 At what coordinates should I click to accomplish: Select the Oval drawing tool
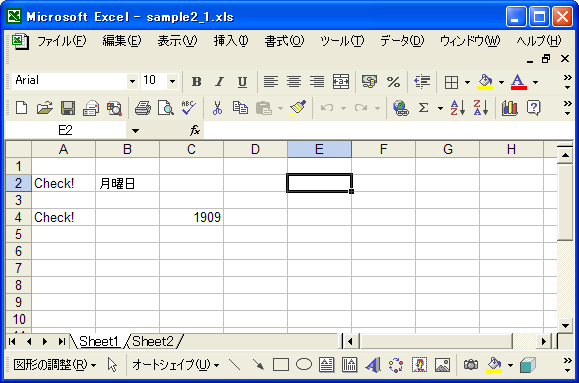(x=304, y=365)
